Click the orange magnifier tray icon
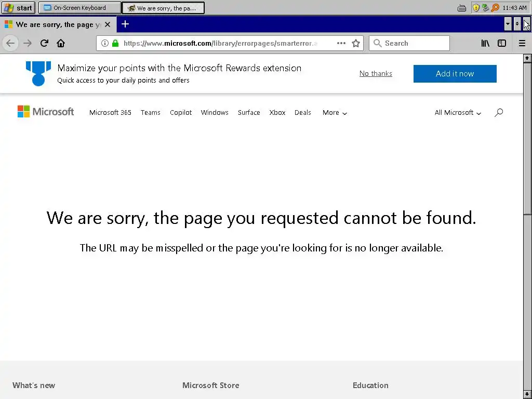Viewport: 532px width, 399px height. click(495, 7)
